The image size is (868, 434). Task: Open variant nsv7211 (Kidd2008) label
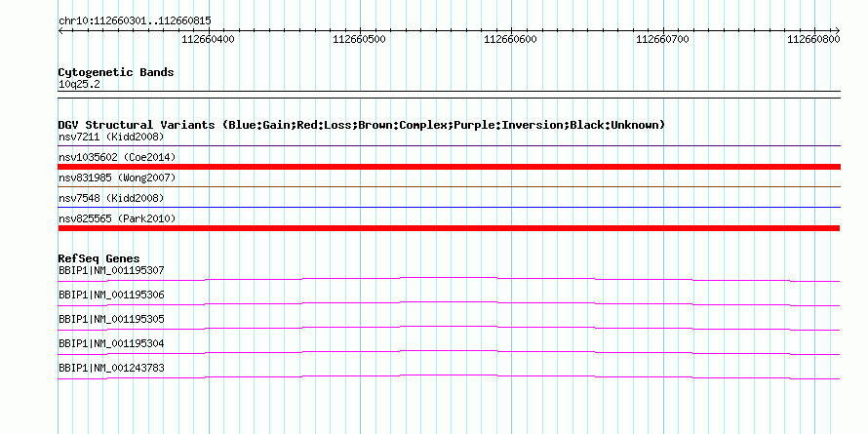coord(111,137)
